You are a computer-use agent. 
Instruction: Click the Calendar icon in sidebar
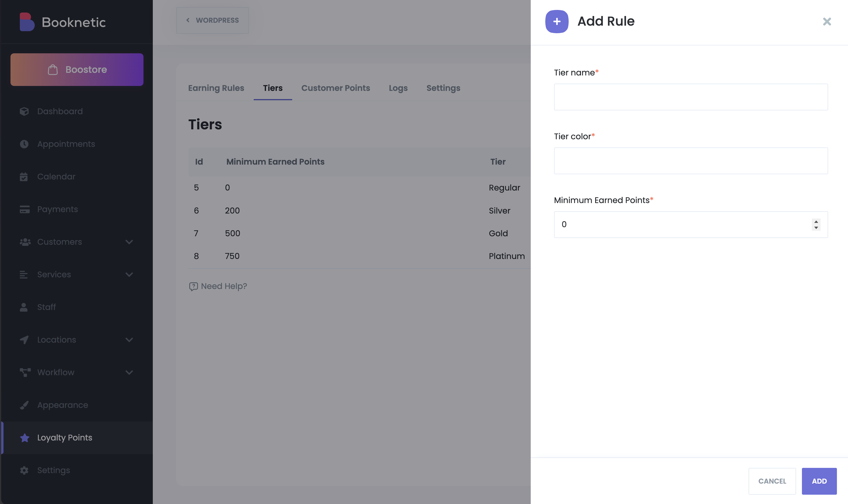[24, 177]
